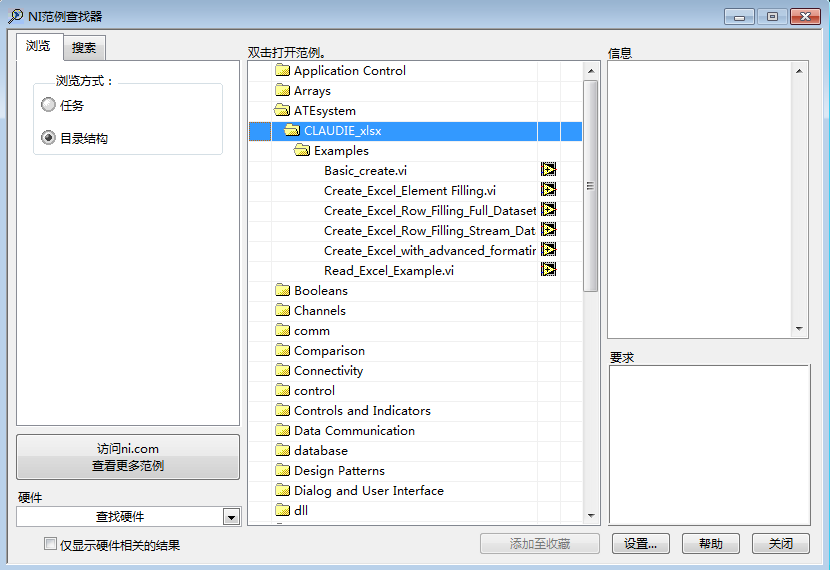Click VI icon for Create_Excel_Element Filling.vi
Image resolution: width=830 pixels, height=570 pixels.
tap(548, 190)
